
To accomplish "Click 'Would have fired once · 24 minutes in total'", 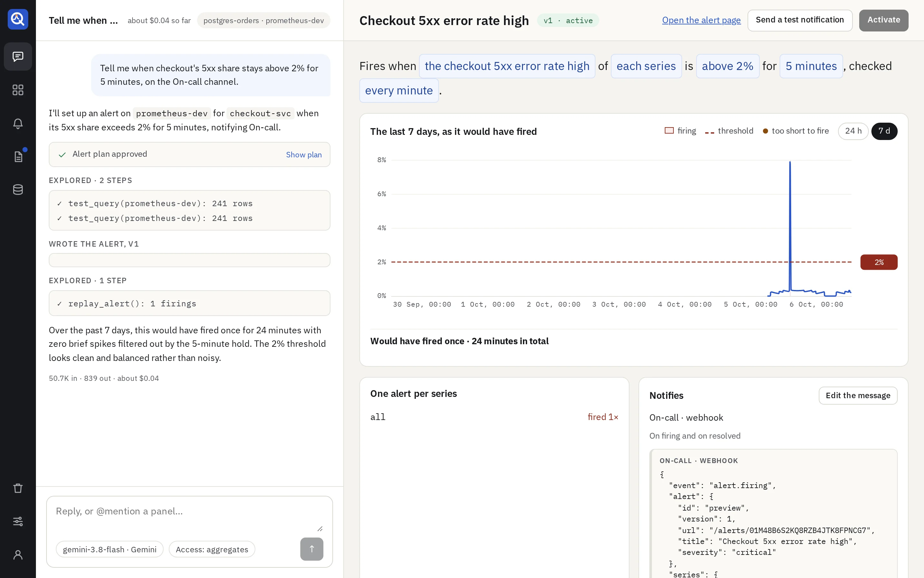I will coord(459,341).
